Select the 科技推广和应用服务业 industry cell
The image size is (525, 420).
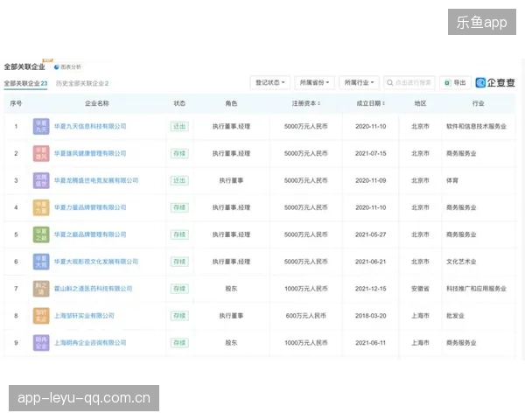click(476, 289)
